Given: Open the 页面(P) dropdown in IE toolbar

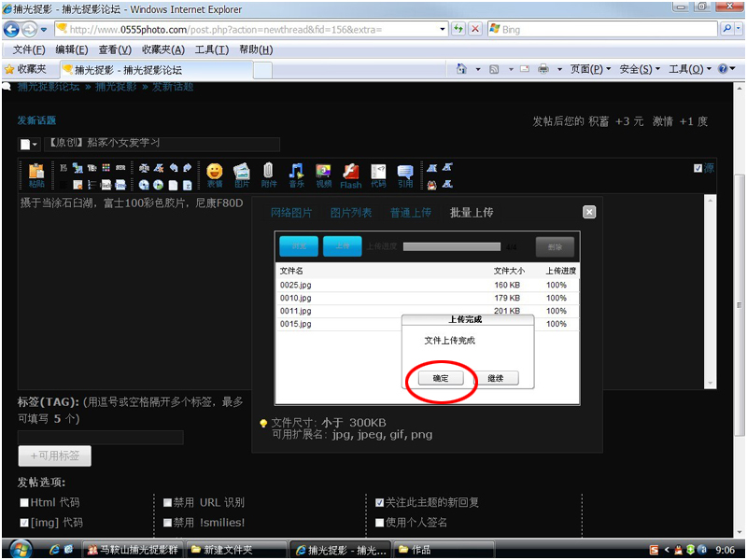Looking at the screenshot, I should [x=590, y=69].
